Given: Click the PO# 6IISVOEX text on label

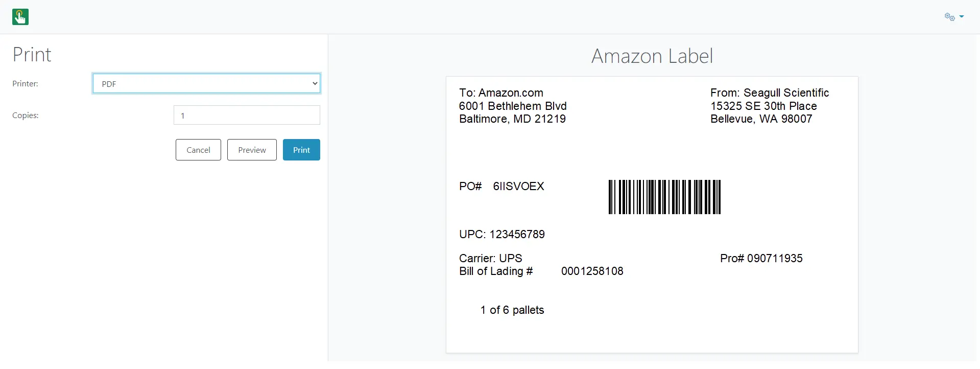Looking at the screenshot, I should tap(501, 186).
